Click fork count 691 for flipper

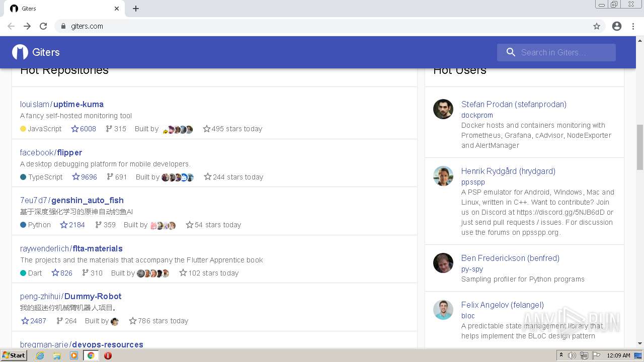click(117, 177)
